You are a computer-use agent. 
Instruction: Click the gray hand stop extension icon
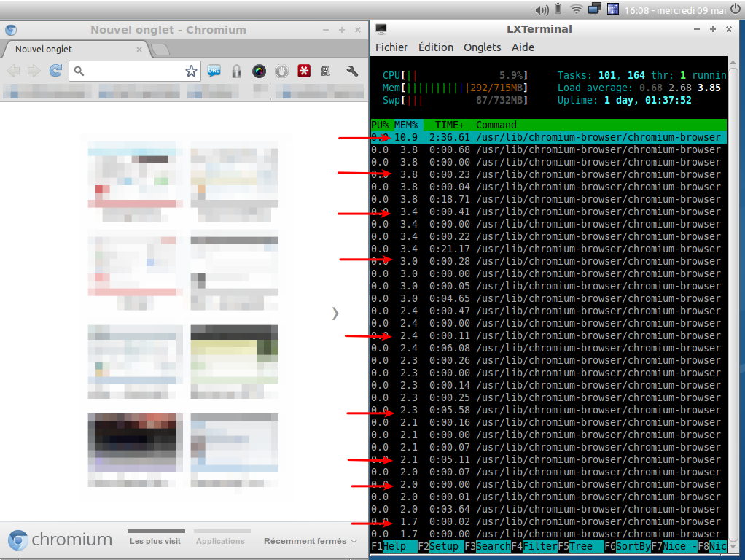[282, 71]
